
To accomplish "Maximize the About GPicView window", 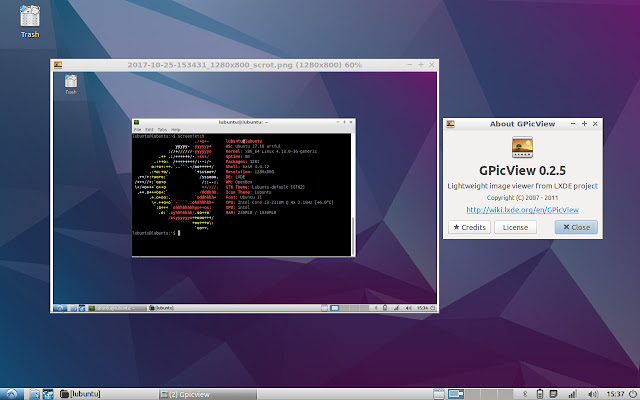I will (584, 124).
